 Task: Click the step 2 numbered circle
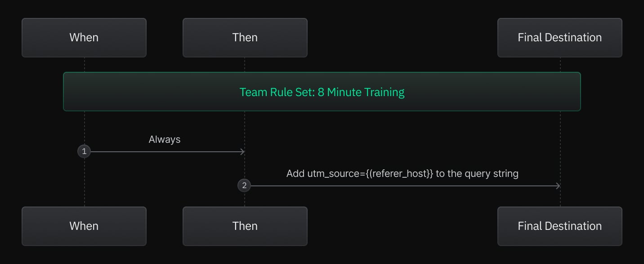[x=244, y=185]
